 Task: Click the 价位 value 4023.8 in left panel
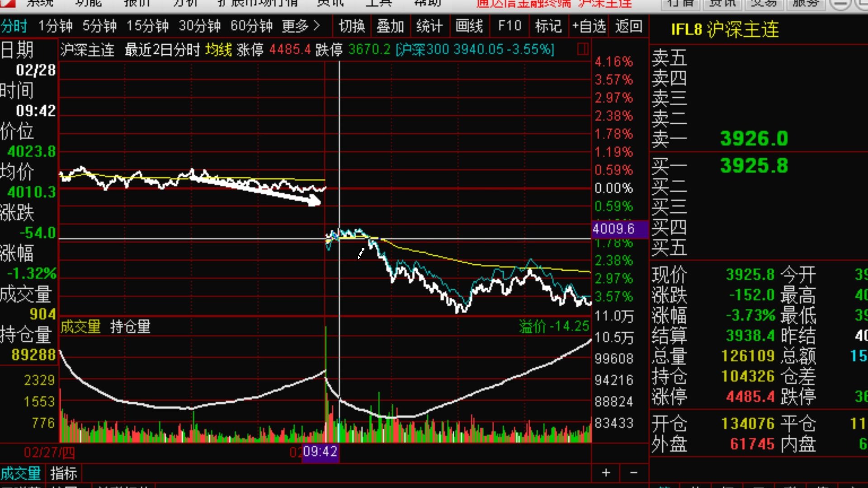[x=32, y=151]
